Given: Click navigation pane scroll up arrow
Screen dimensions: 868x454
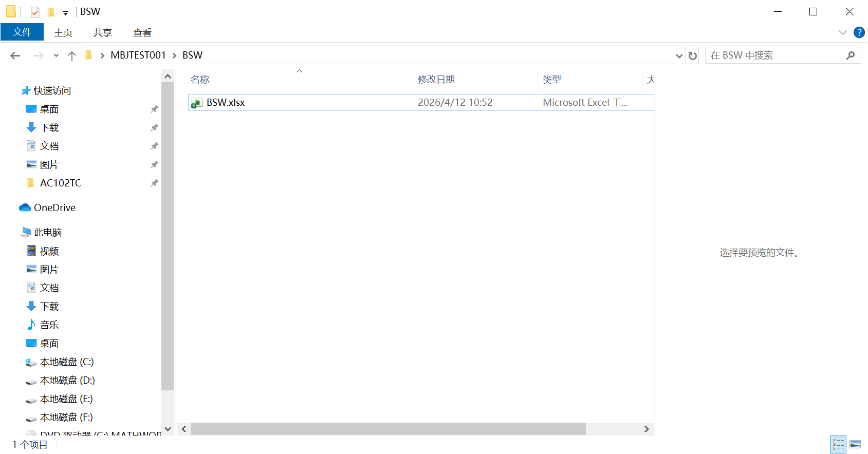Looking at the screenshot, I should click(168, 76).
